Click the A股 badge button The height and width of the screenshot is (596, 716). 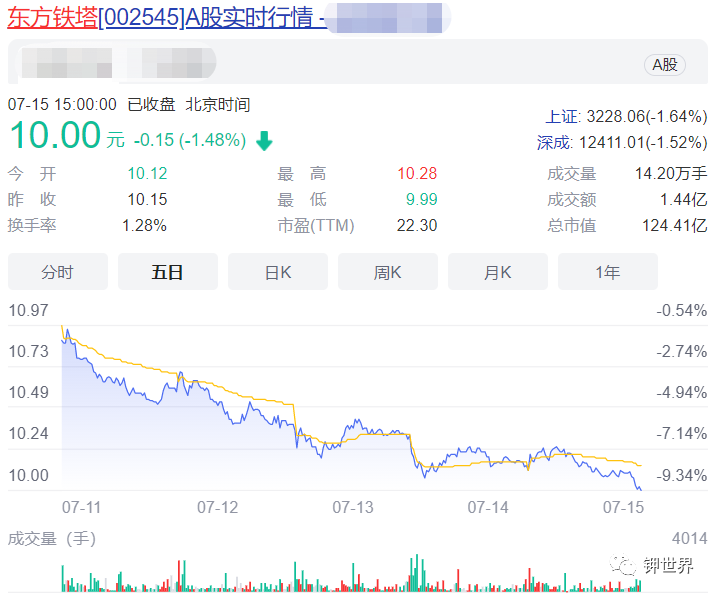pos(664,65)
